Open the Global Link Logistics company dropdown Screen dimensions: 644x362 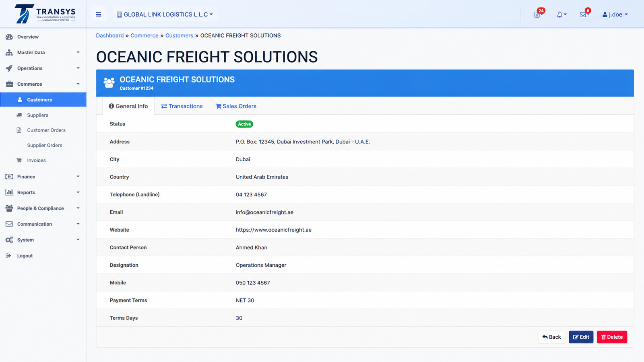pos(165,14)
